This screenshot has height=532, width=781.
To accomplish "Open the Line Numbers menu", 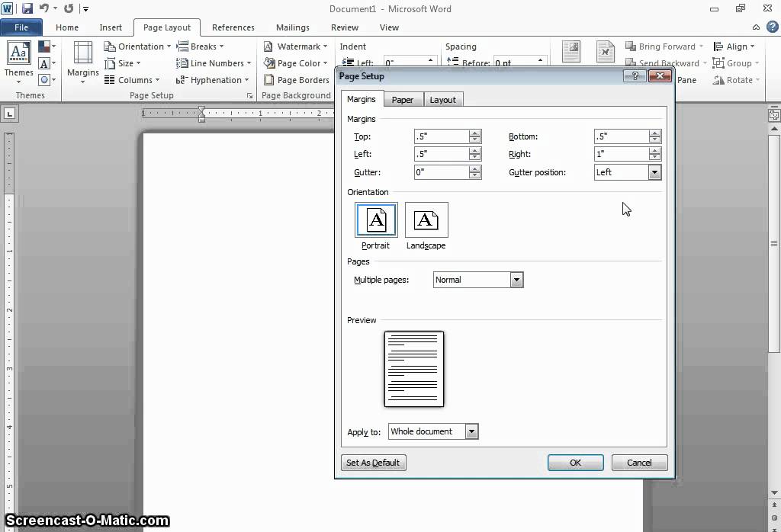I will pyautogui.click(x=214, y=63).
